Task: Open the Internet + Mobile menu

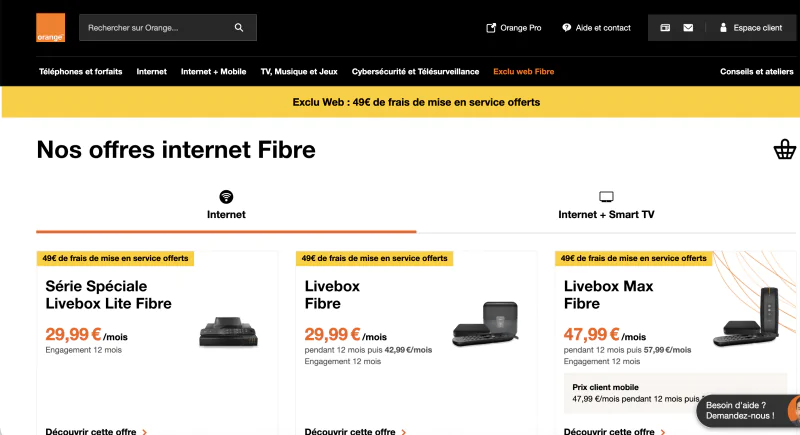Action: [x=213, y=72]
